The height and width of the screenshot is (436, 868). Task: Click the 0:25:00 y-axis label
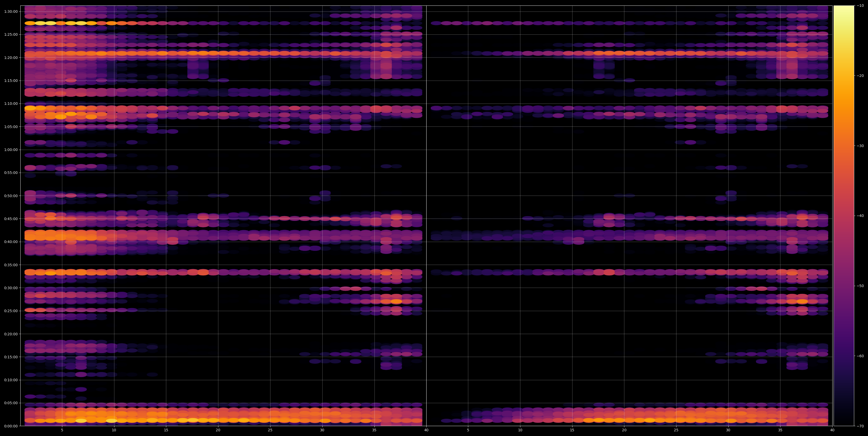click(x=11, y=311)
